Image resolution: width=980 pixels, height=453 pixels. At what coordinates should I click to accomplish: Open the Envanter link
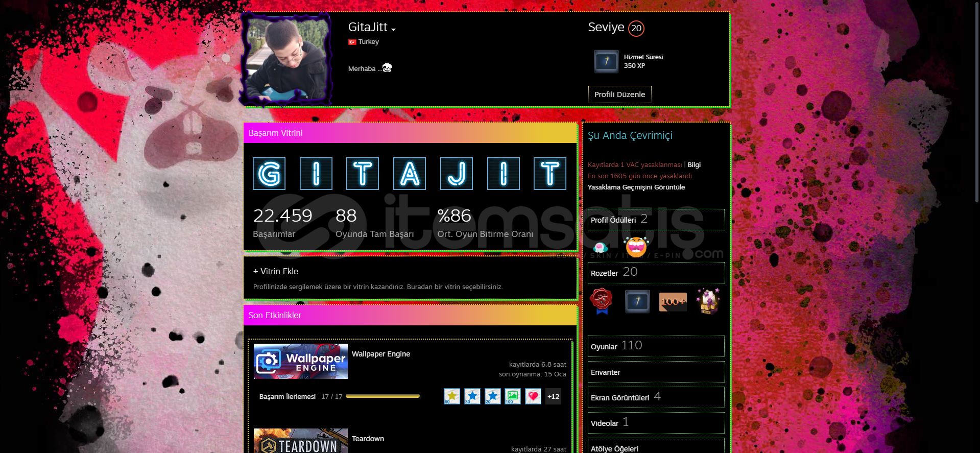click(x=656, y=372)
